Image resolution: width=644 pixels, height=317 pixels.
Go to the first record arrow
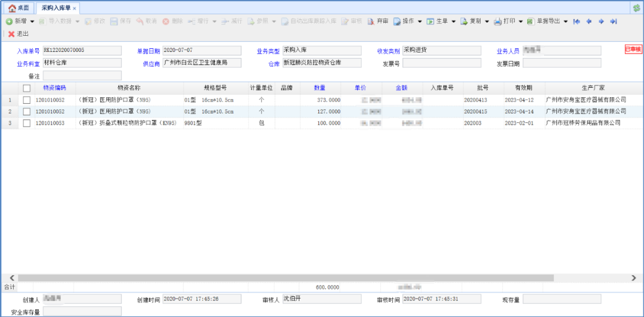click(577, 21)
